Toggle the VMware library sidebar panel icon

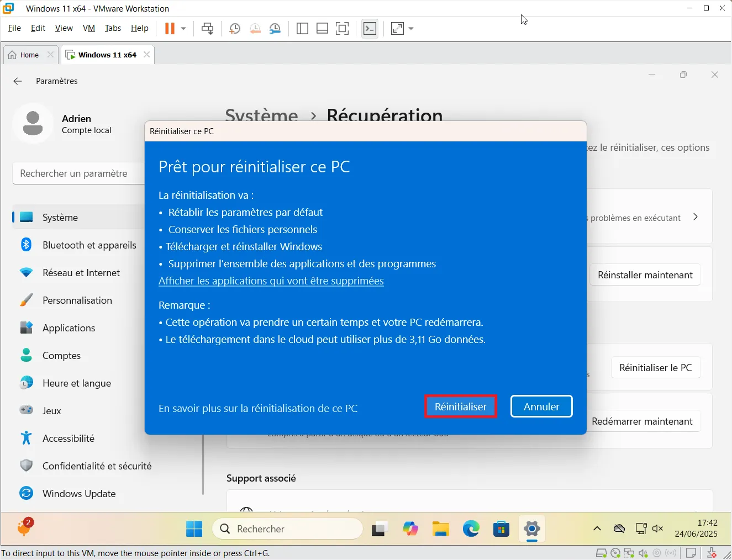click(x=302, y=29)
